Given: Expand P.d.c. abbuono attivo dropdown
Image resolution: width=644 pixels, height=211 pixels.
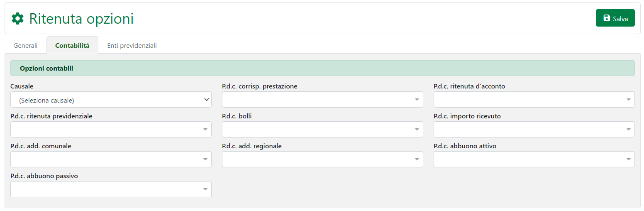Looking at the screenshot, I should pos(534,159).
